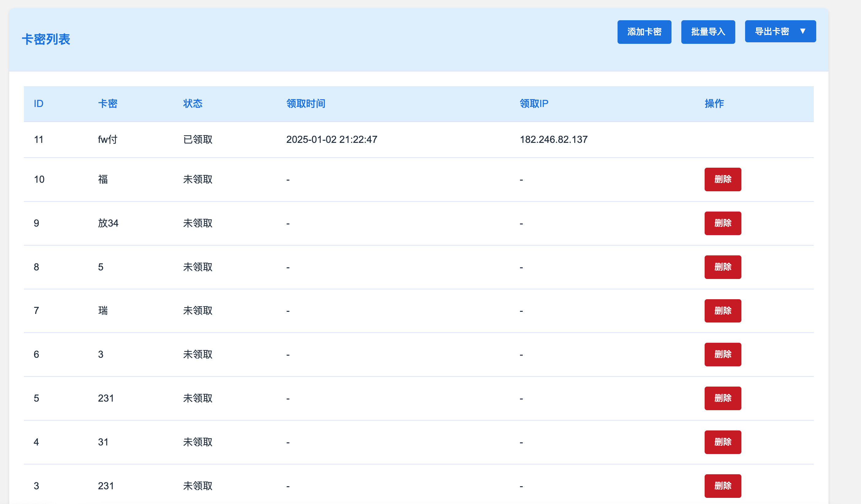Remove card key ID 8
This screenshot has height=504, width=861.
point(723,267)
